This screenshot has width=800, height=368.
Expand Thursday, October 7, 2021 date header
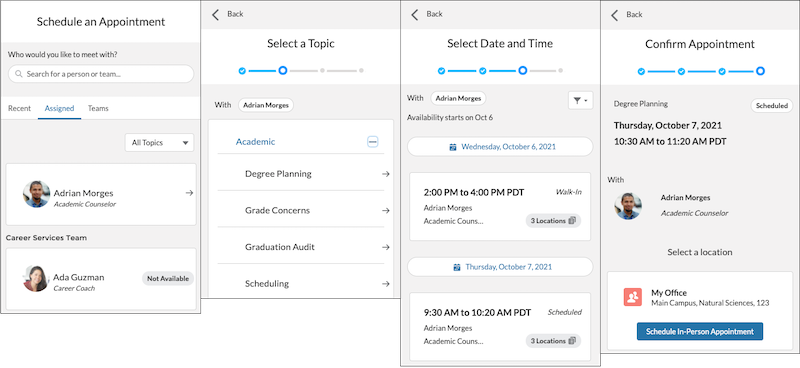coord(500,267)
